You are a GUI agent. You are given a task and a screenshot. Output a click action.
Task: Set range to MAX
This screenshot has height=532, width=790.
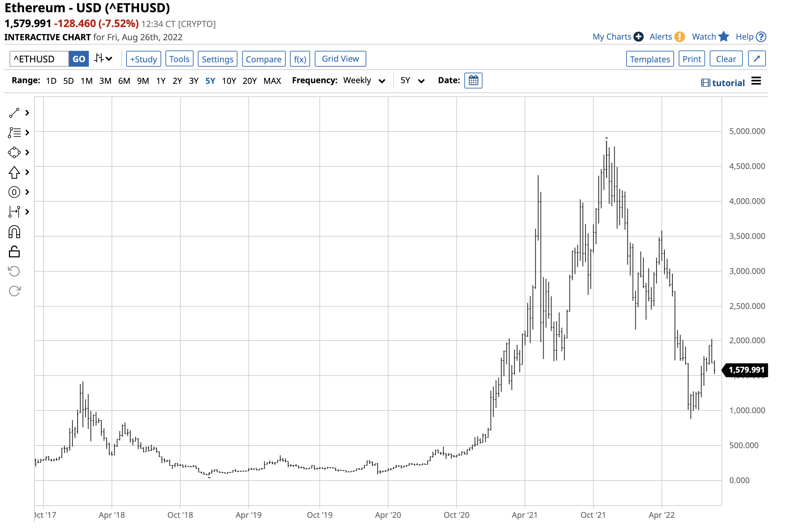[x=272, y=81]
